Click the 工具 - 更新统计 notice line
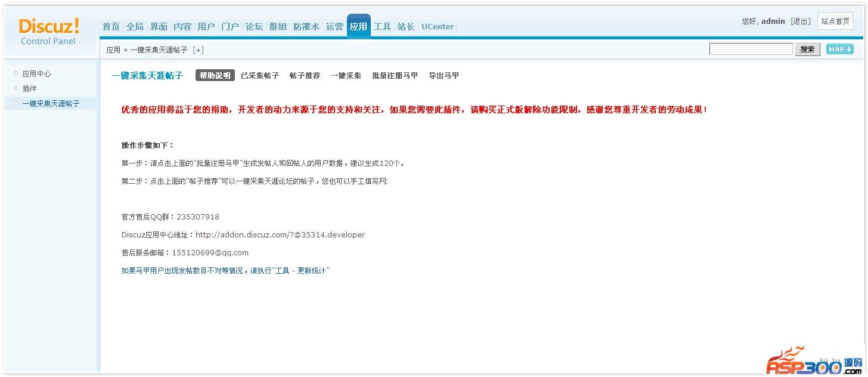The width and height of the screenshot is (868, 377). (x=225, y=271)
